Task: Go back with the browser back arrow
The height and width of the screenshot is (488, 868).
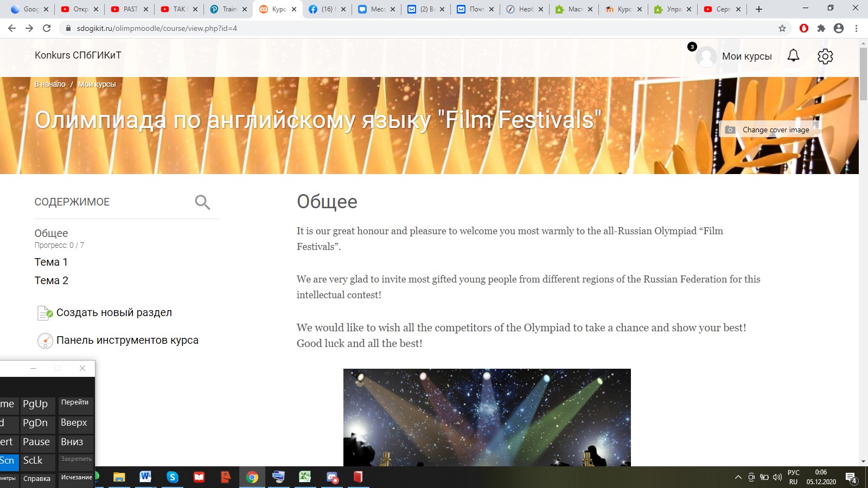Action: pyautogui.click(x=12, y=28)
